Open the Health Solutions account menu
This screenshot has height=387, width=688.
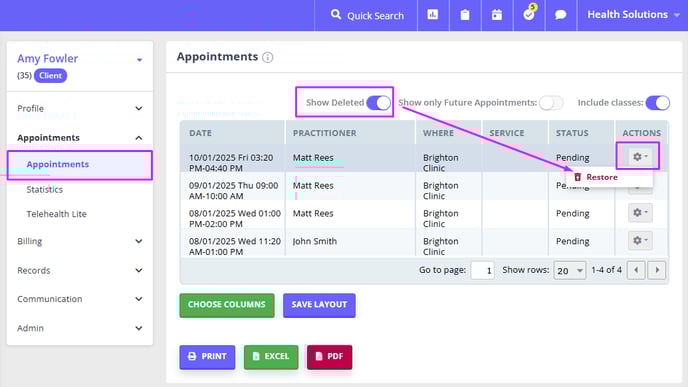(633, 15)
